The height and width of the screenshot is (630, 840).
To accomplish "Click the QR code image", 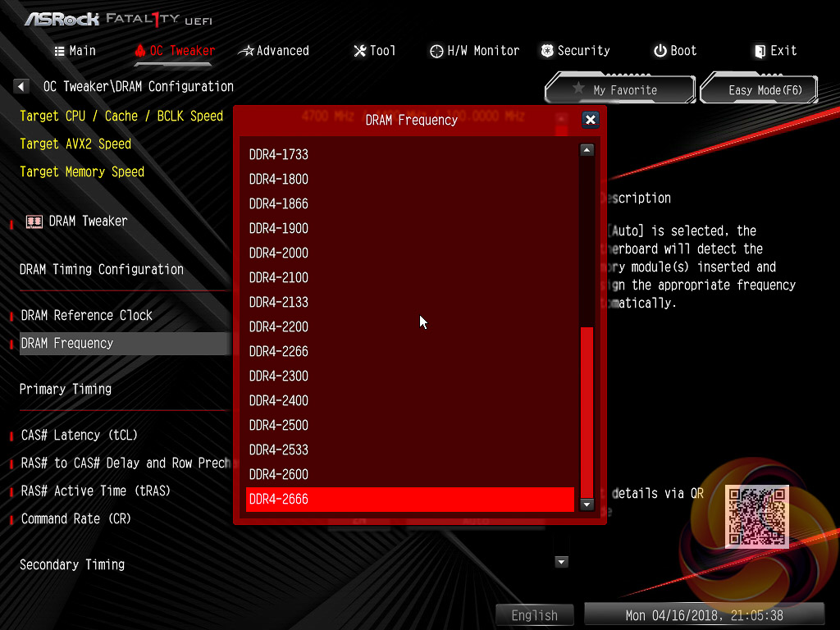I will 756,517.
